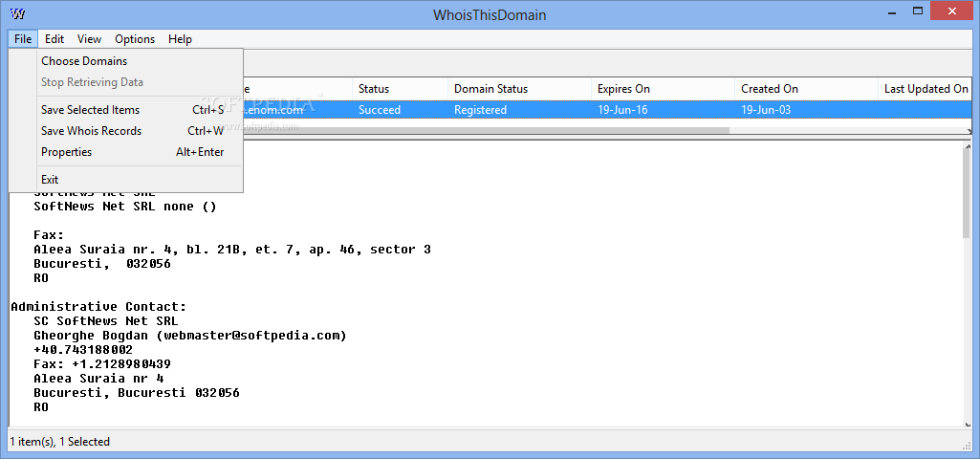Open the Help menu
The height and width of the screenshot is (459, 980).
180,39
